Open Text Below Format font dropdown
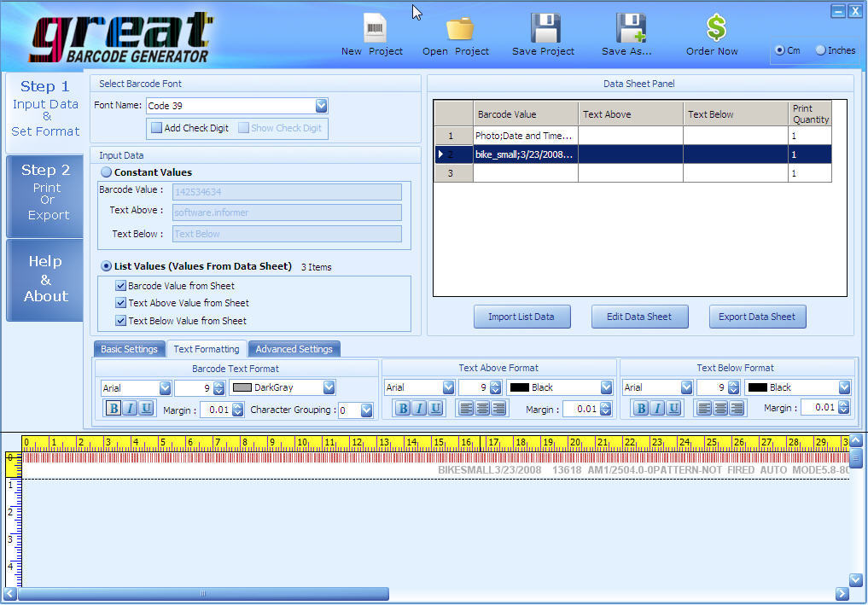This screenshot has height=605, width=868. pyautogui.click(x=686, y=387)
